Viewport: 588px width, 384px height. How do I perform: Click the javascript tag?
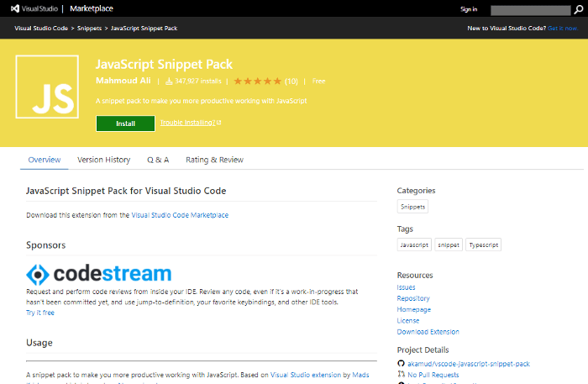point(414,245)
